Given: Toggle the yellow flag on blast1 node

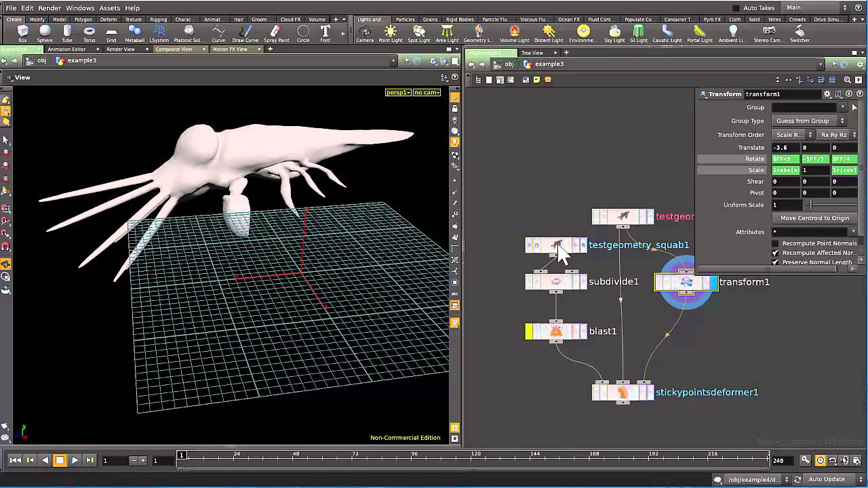Looking at the screenshot, I should click(x=529, y=331).
